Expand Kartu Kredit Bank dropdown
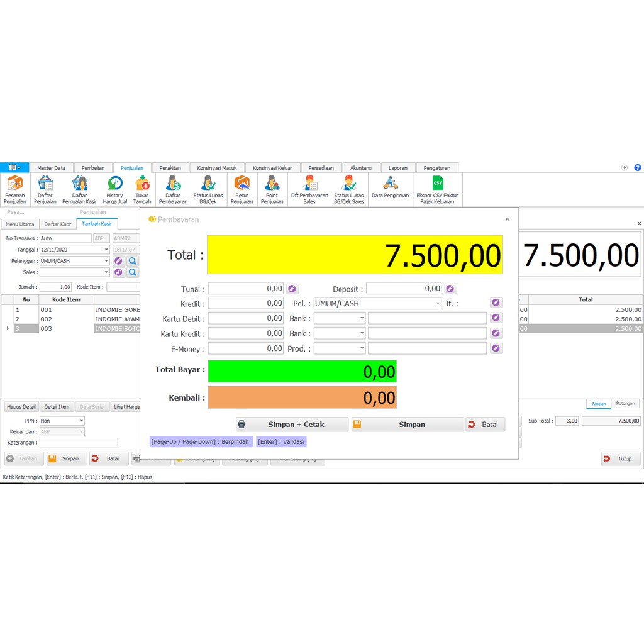 362,333
